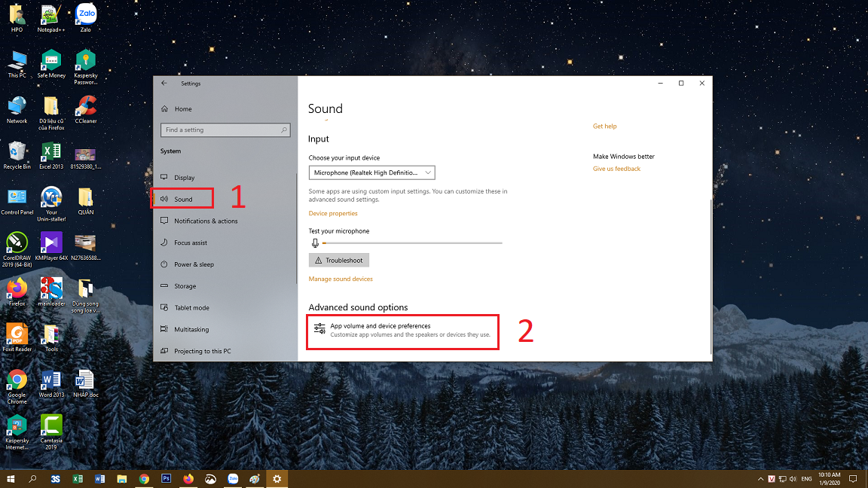Screen dimensions: 868x488
Task: Open Manage sound devices link
Action: point(341,279)
